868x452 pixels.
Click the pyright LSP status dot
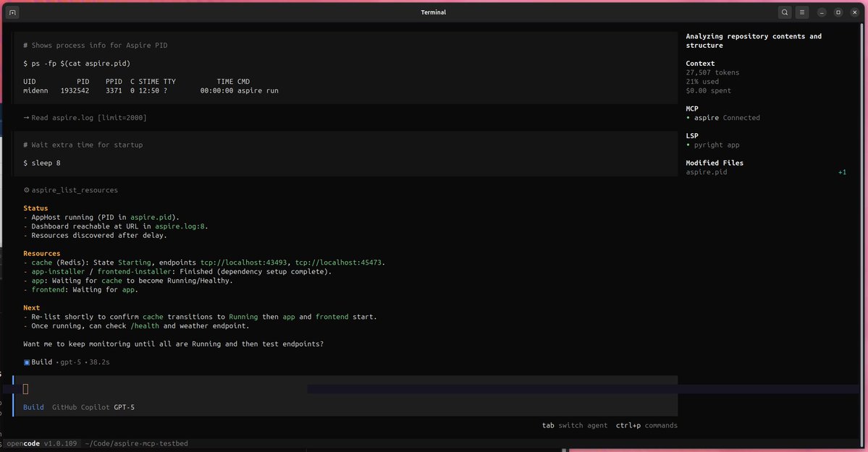click(x=688, y=144)
